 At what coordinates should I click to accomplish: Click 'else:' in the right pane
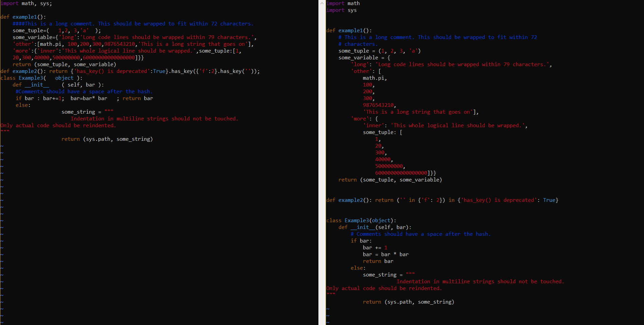point(358,268)
